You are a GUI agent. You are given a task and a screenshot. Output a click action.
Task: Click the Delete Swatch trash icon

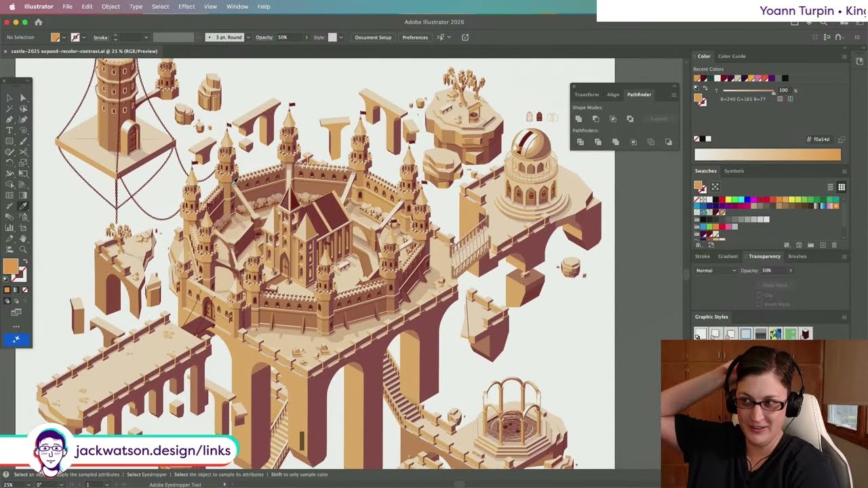(x=834, y=245)
